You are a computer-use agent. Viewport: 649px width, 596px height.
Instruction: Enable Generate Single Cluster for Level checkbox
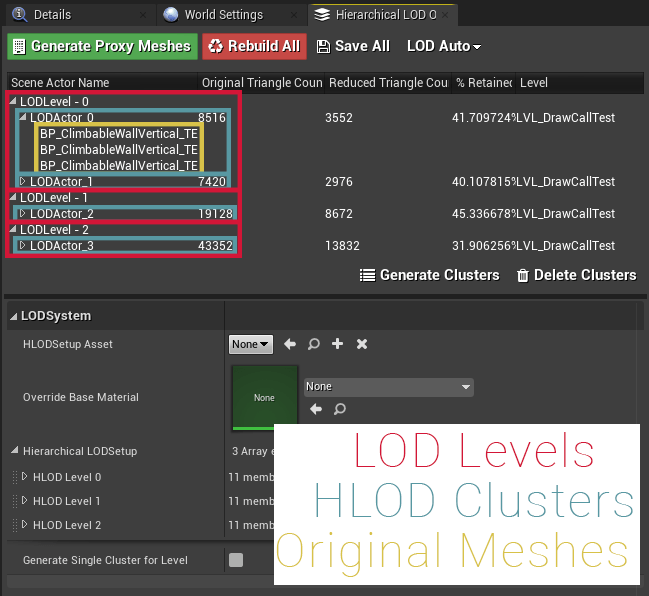click(x=236, y=560)
